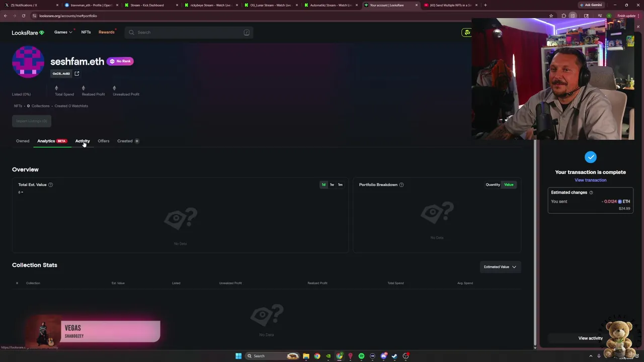Click the View activity button
Image resolution: width=644 pixels, height=362 pixels.
tap(591, 338)
